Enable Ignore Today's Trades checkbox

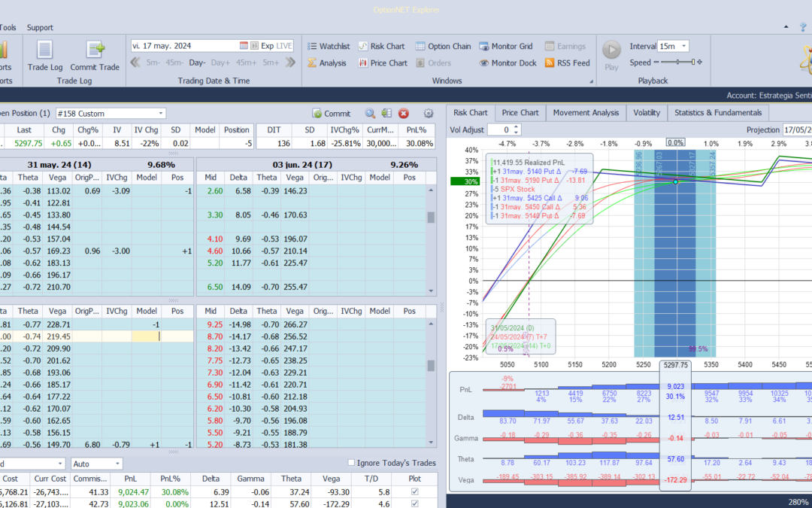352,463
